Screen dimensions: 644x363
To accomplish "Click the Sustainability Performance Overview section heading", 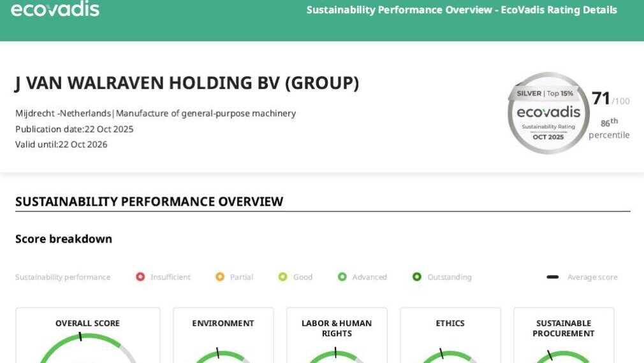I will click(x=149, y=202).
